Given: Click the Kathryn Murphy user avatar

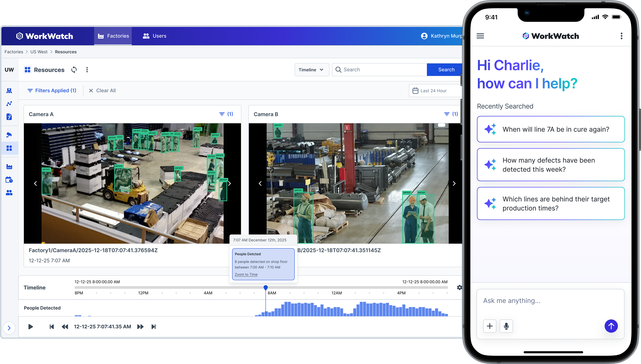Looking at the screenshot, I should [424, 36].
